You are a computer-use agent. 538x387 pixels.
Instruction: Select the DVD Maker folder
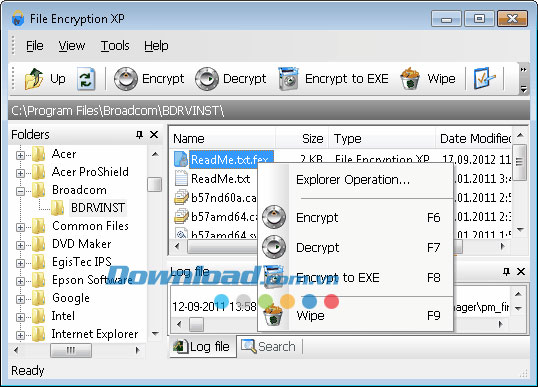[x=81, y=244]
